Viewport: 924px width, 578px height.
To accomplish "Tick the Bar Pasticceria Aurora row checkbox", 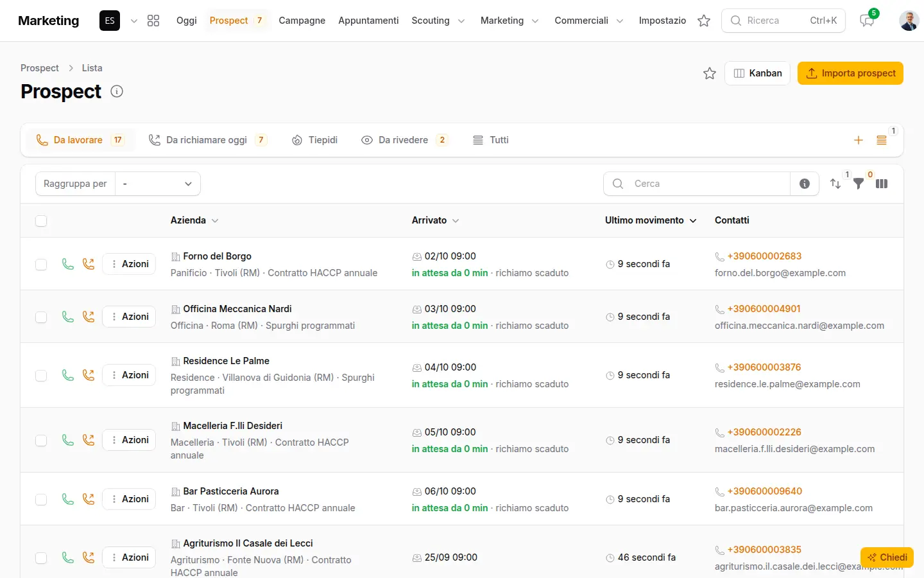I will 41,500.
